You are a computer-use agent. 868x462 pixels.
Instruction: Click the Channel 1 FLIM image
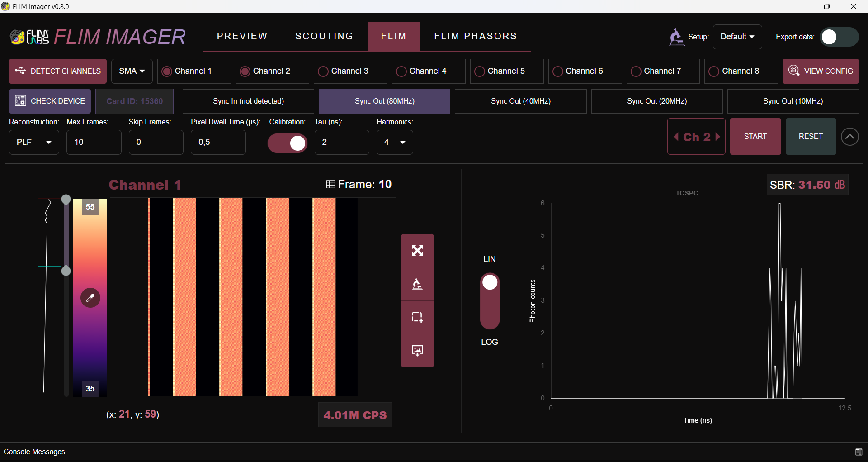click(x=253, y=297)
